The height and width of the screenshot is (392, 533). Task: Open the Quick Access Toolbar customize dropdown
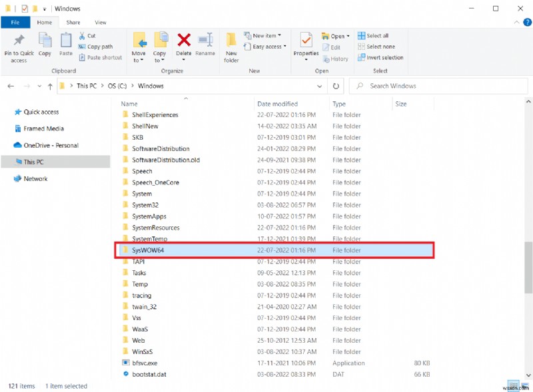[45, 9]
